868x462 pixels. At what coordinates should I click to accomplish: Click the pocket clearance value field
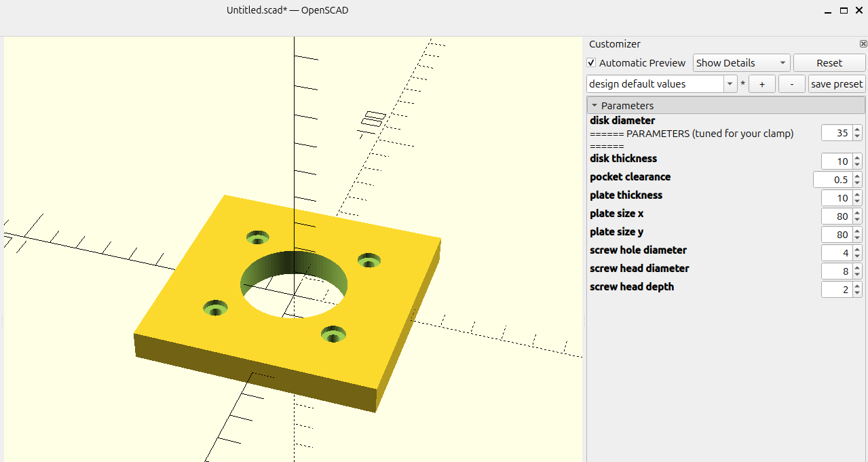click(x=833, y=180)
